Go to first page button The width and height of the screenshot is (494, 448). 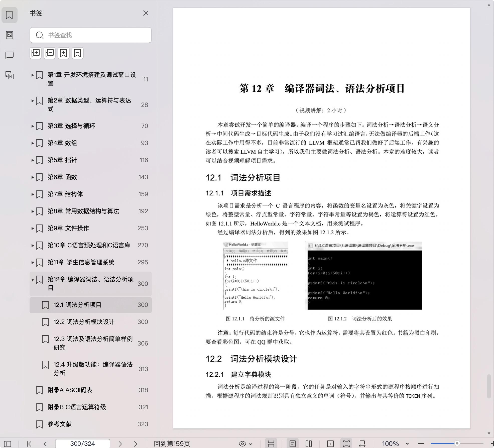point(29,444)
